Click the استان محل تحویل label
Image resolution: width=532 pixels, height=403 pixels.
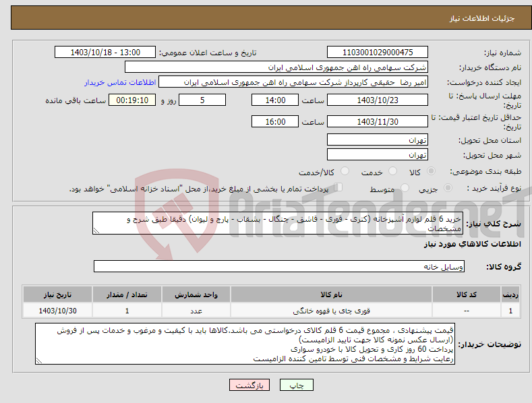(490, 140)
